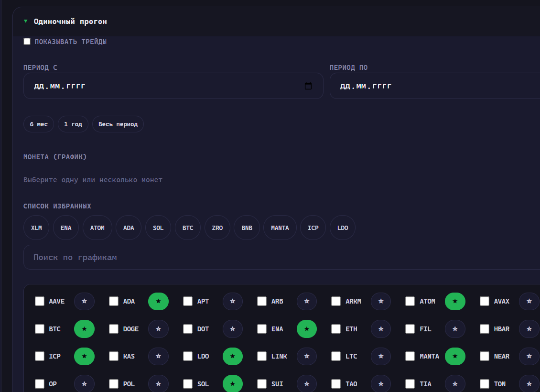The width and height of the screenshot is (540, 392).
Task: Check the LINK coin checkbox
Action: coord(262,356)
